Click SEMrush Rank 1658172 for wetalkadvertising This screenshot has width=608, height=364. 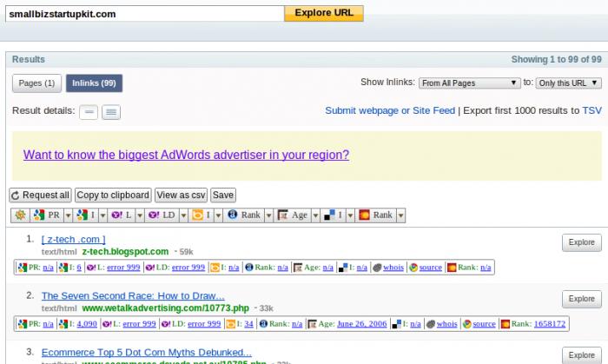click(x=550, y=324)
